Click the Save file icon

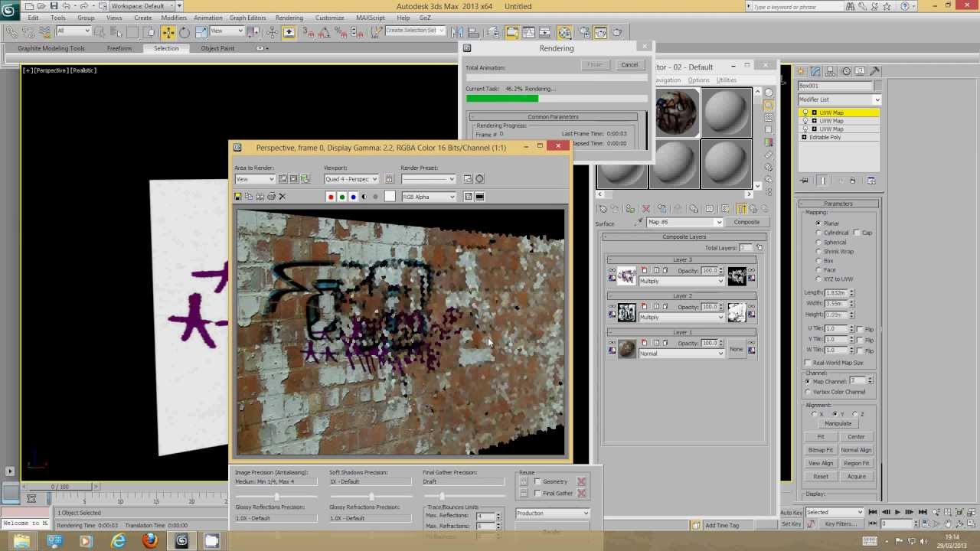[x=54, y=6]
